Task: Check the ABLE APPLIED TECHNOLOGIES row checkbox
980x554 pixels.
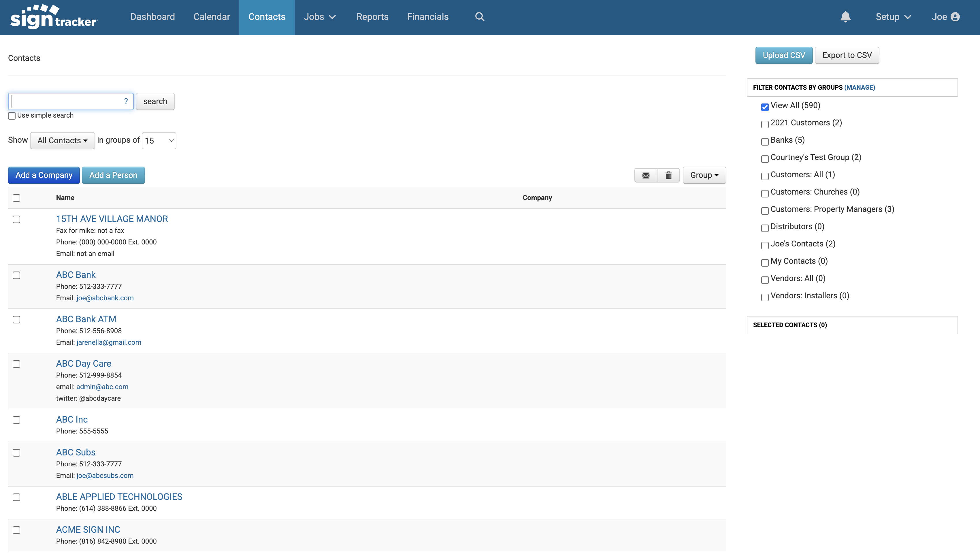Action: click(16, 497)
